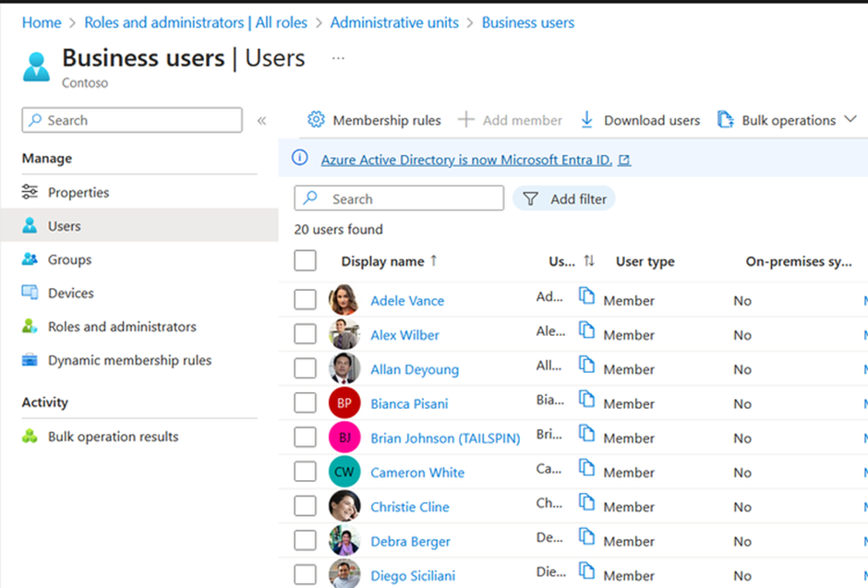Collapse the left navigation pane

pos(261,121)
